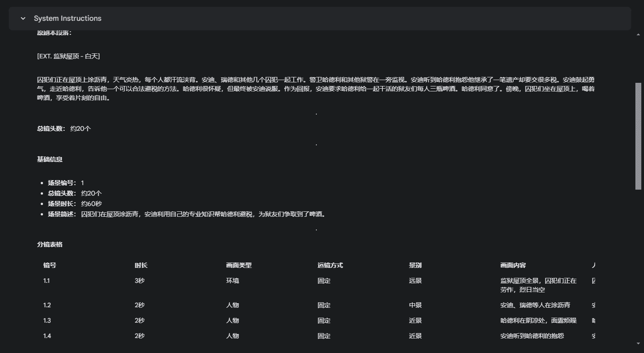The width and height of the screenshot is (644, 353).
Task: Click the '场景时长' bullet item
Action: [x=75, y=204]
